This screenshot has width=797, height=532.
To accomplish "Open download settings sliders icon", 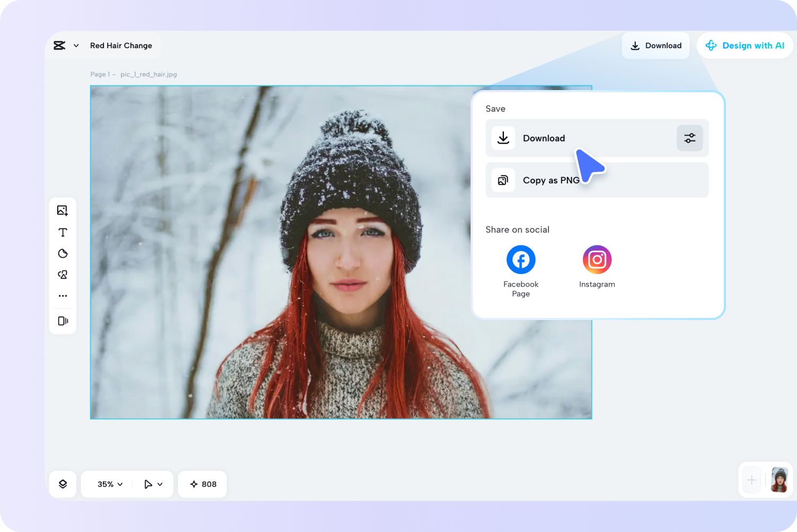I will (689, 138).
